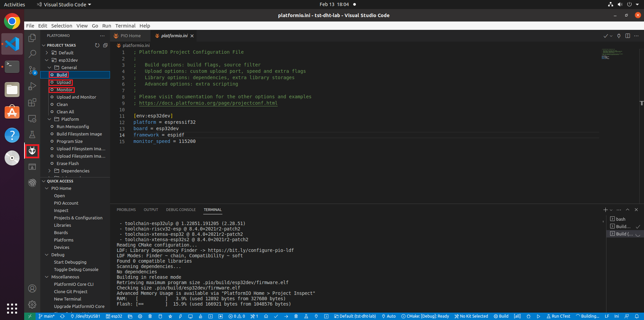Click Toggle Debug Console in Quick Access
The image size is (644, 320).
tap(76, 269)
